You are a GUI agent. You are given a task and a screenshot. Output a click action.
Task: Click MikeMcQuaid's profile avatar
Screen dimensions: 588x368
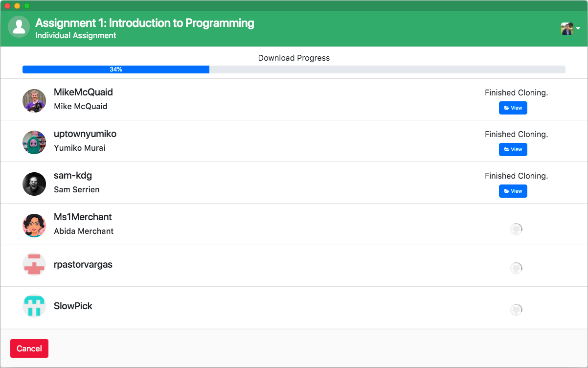pyautogui.click(x=34, y=100)
